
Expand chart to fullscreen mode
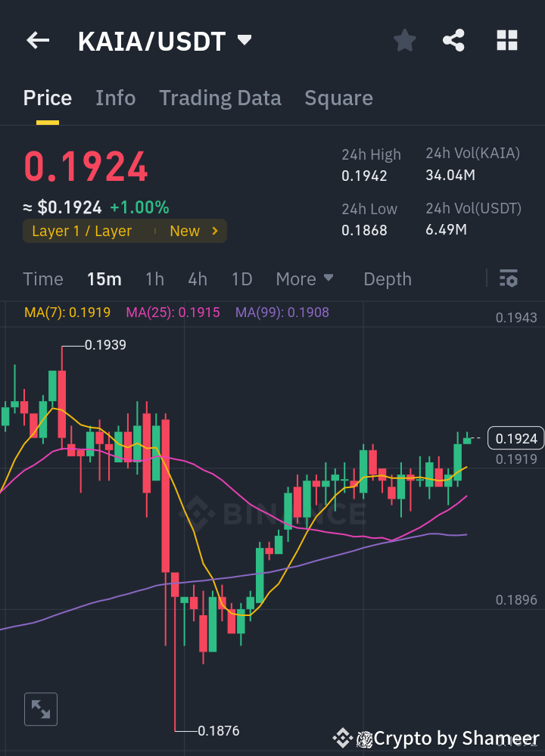pyautogui.click(x=40, y=708)
